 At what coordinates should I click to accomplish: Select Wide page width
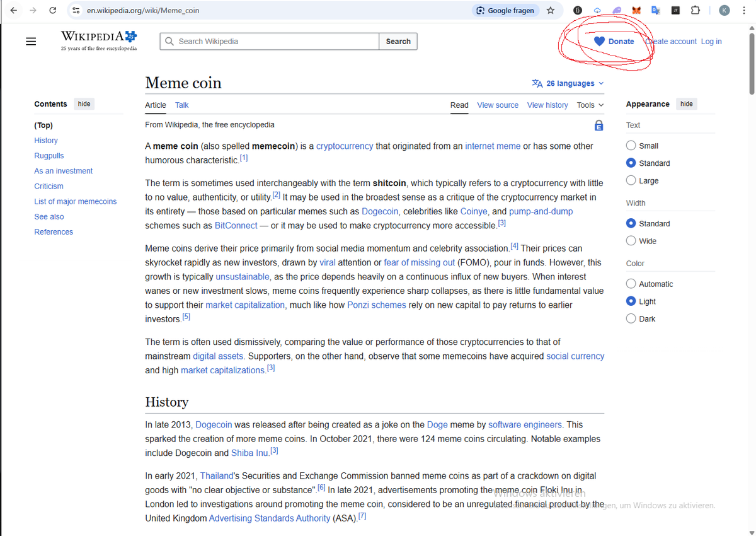tap(631, 241)
